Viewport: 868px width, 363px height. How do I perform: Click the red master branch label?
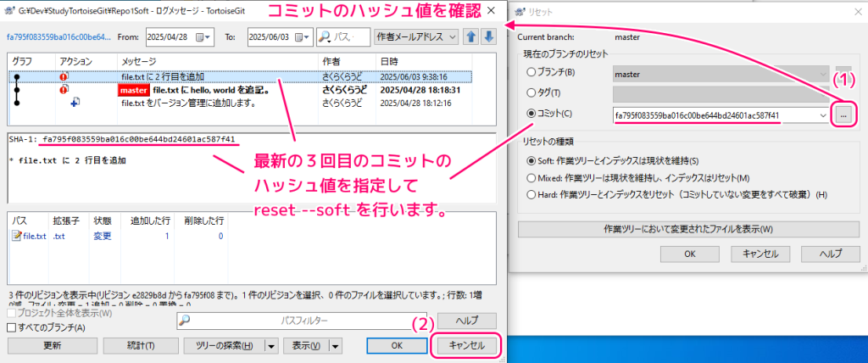point(133,90)
